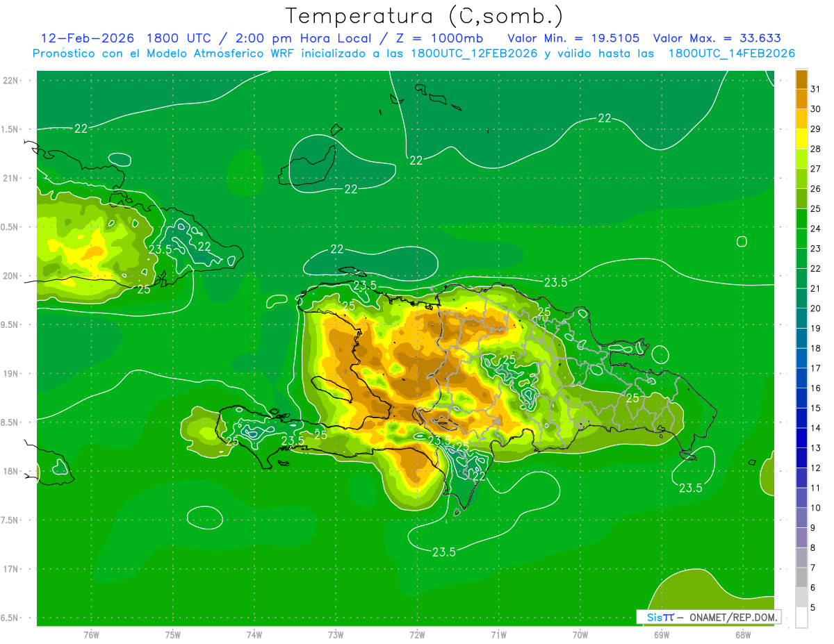Click legend value 5
Screen dimensions: 834x644
(x=813, y=608)
